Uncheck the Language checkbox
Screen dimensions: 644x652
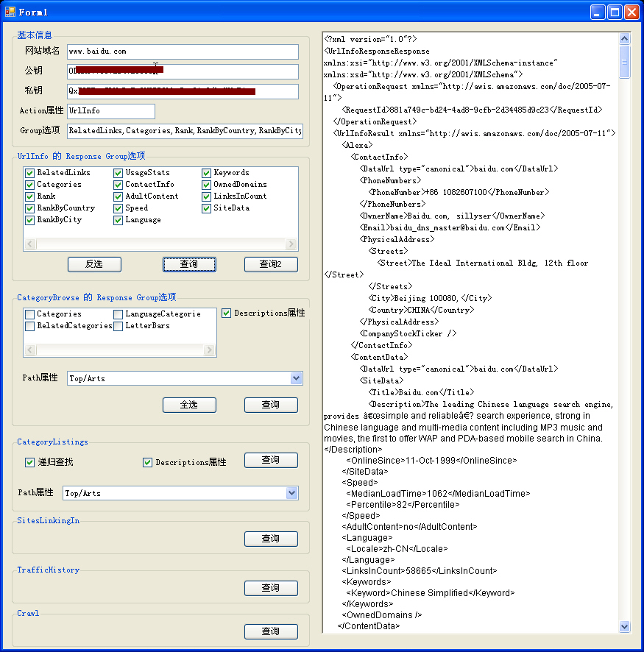tap(118, 220)
